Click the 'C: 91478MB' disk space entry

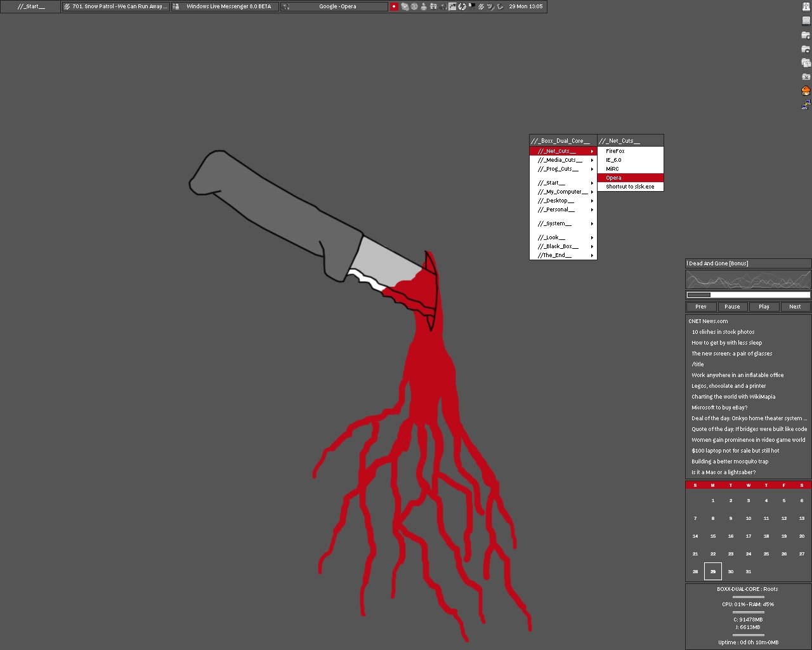[x=748, y=620]
